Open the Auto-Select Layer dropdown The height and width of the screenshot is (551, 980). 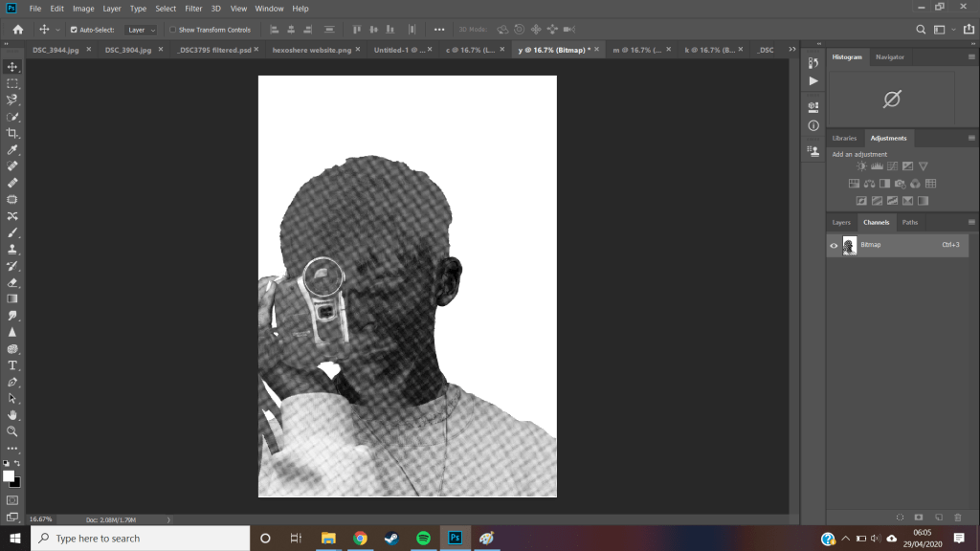pyautogui.click(x=142, y=30)
